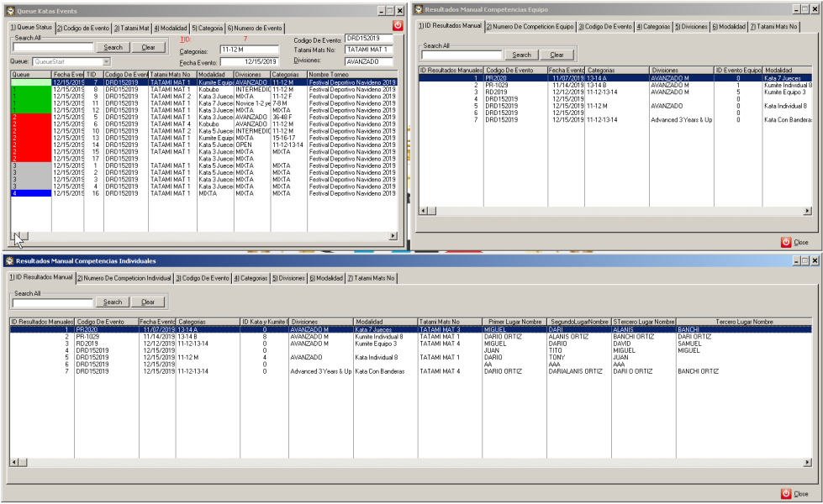Click right scroll arrow in Individuales grid
Viewport: 823px width, 504px height.
coord(807,462)
